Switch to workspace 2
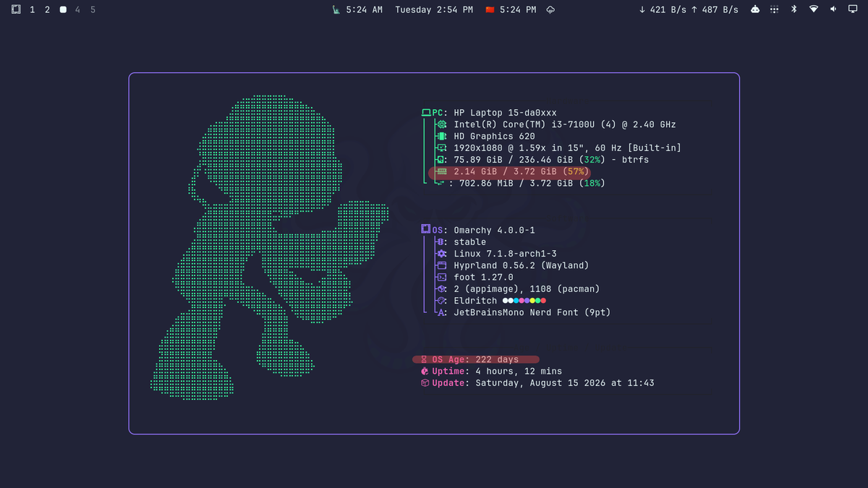Screen dimensions: 868x488 click(48, 9)
